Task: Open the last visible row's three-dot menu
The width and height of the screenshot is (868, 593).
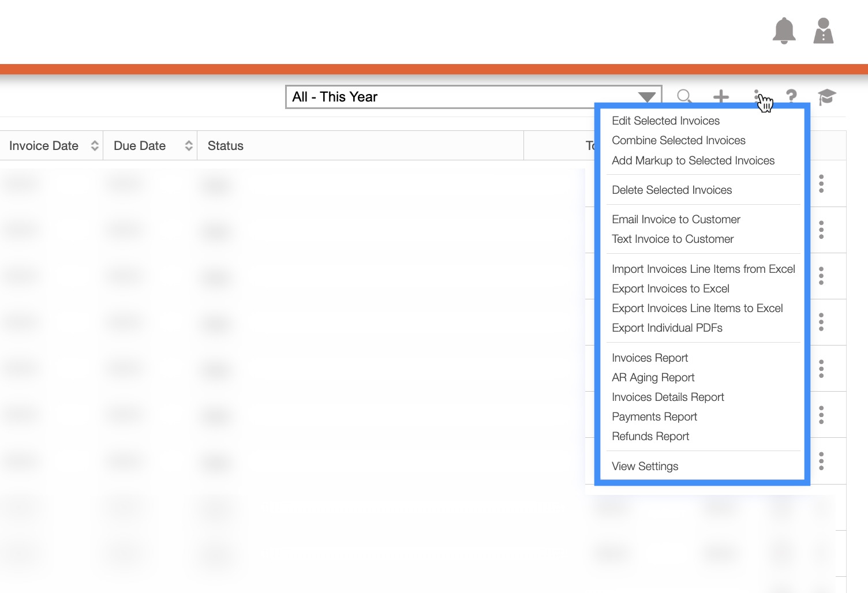Action: 821,461
